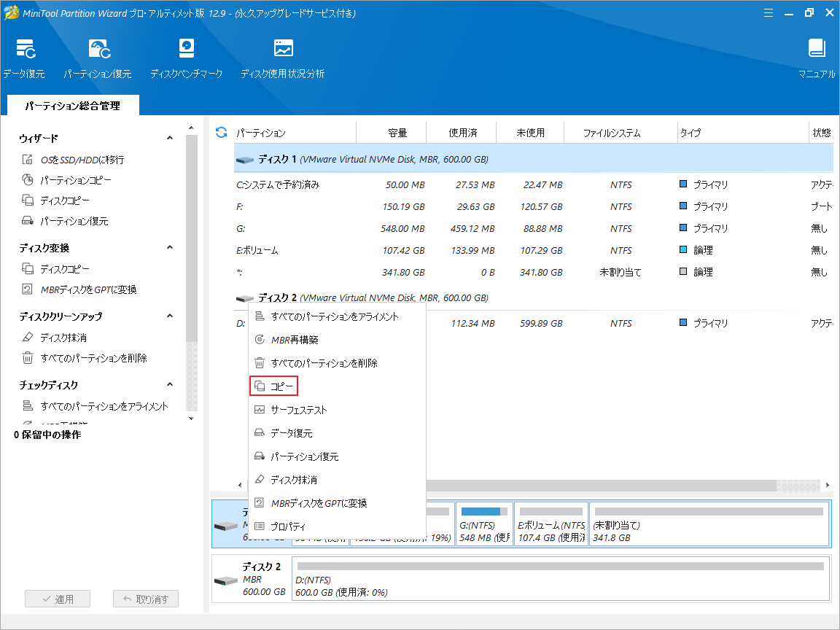Click E:ボリューム block in disk map

(x=551, y=524)
